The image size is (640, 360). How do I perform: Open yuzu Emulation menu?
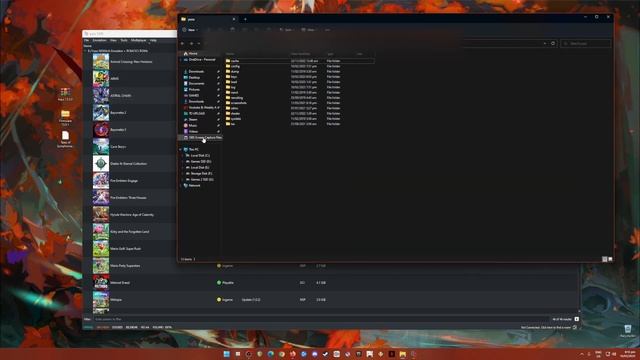100,40
